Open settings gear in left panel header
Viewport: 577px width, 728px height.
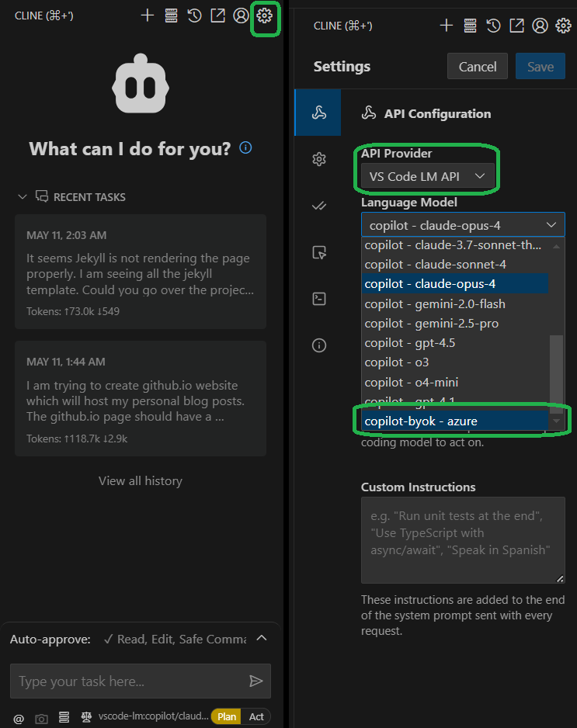pos(264,16)
